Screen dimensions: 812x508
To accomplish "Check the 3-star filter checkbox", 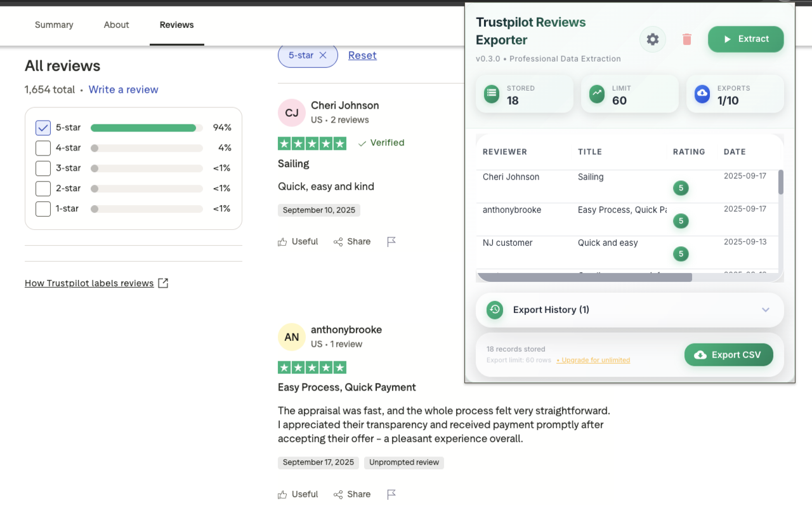I will pos(43,168).
